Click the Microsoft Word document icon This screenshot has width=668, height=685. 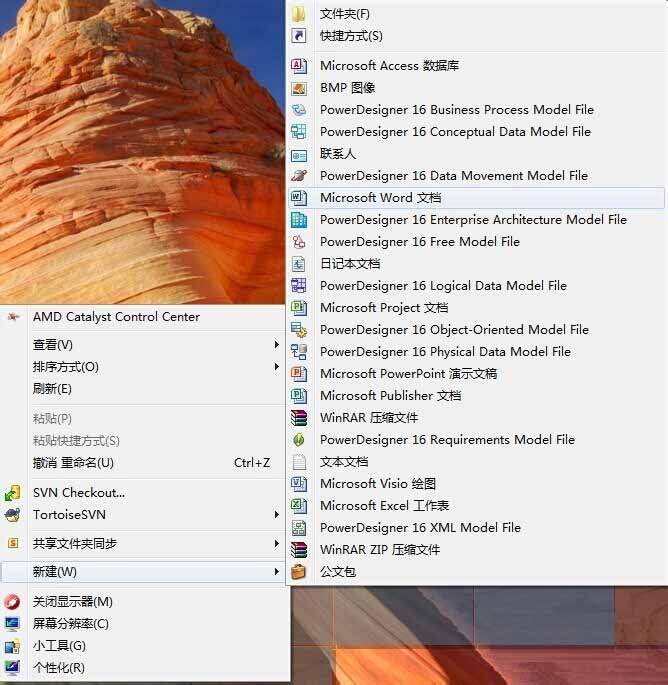(299, 198)
